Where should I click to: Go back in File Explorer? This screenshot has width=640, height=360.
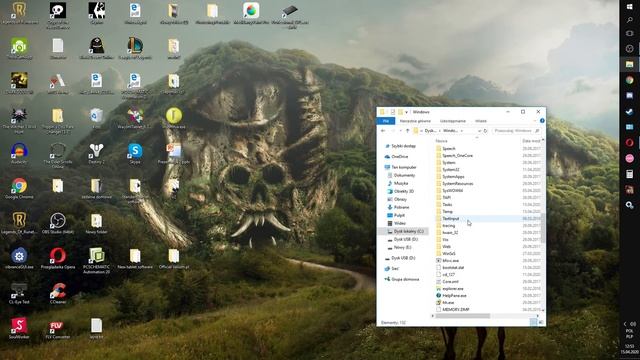[383, 131]
